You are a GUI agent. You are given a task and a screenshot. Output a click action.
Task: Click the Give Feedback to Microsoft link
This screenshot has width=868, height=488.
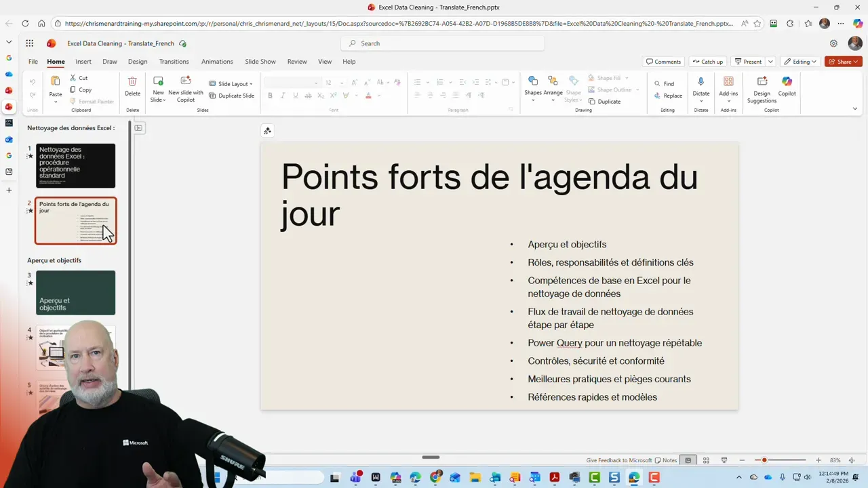pos(618,460)
